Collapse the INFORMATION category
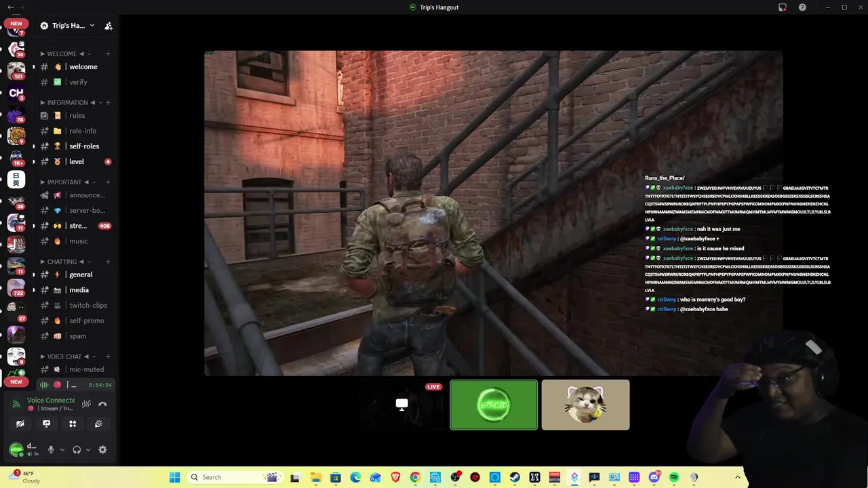 71,102
